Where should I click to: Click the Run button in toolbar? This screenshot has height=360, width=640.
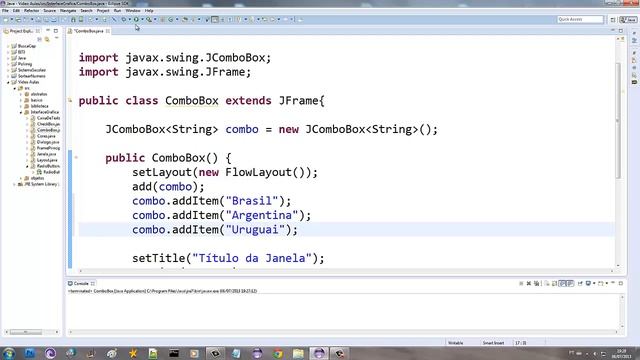pos(136,19)
